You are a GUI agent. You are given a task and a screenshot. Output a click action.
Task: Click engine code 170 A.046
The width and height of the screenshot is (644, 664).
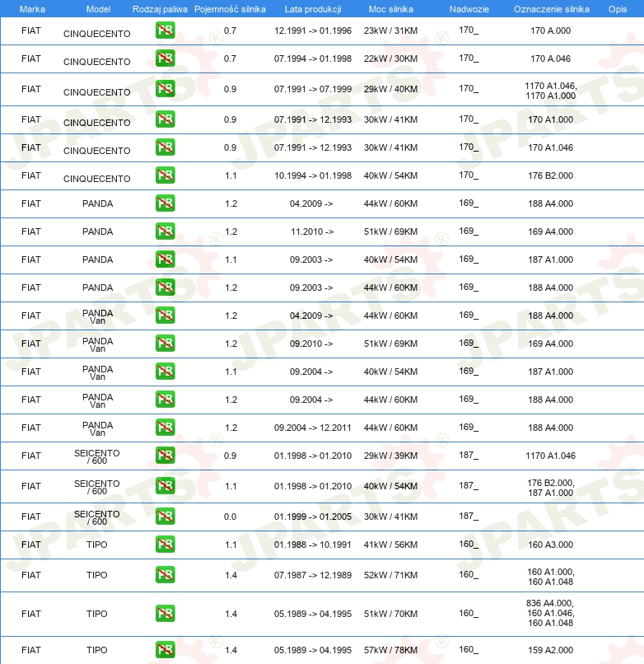click(x=550, y=58)
